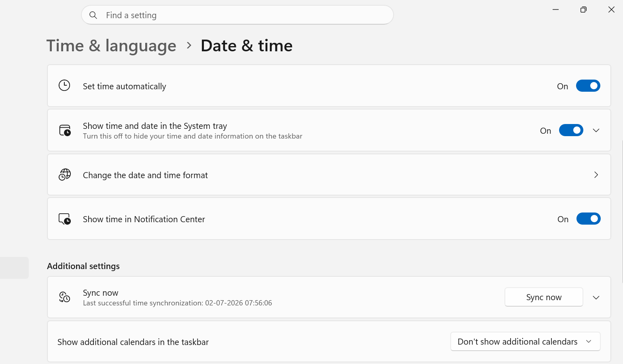Expand the Sync now details chevron
The image size is (623, 364).
(596, 297)
